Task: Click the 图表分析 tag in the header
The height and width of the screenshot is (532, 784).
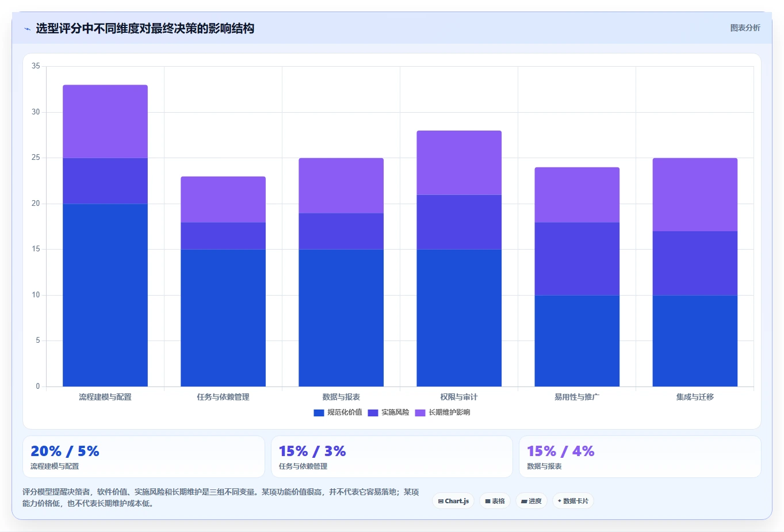Action: pos(745,28)
